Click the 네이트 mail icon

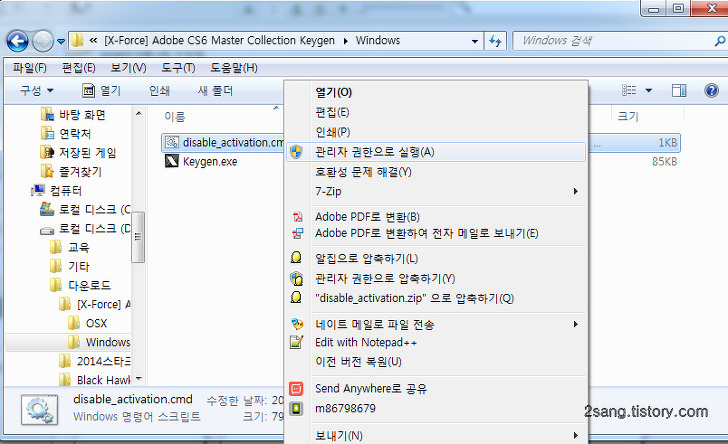point(297,324)
